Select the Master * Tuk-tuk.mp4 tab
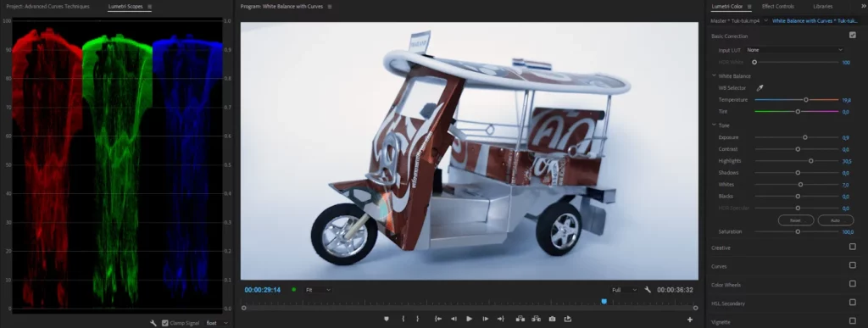The width and height of the screenshot is (868, 328). [x=735, y=20]
